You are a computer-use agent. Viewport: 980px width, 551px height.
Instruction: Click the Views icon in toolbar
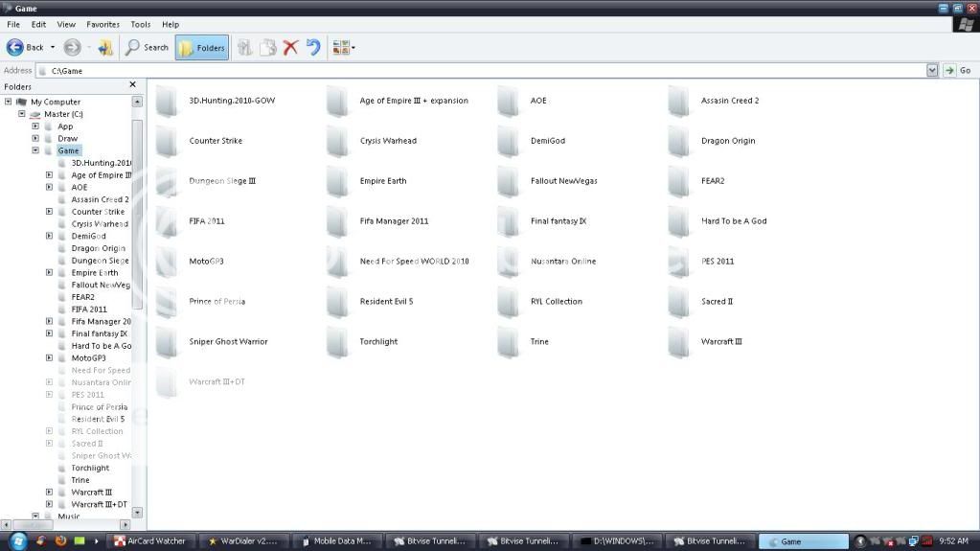pyautogui.click(x=341, y=48)
